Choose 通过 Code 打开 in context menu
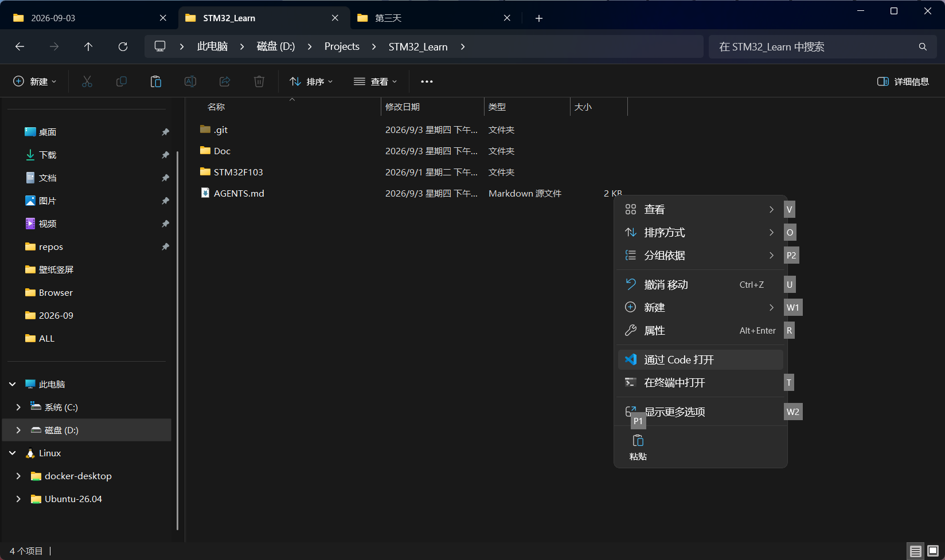This screenshot has width=945, height=560. (x=701, y=359)
